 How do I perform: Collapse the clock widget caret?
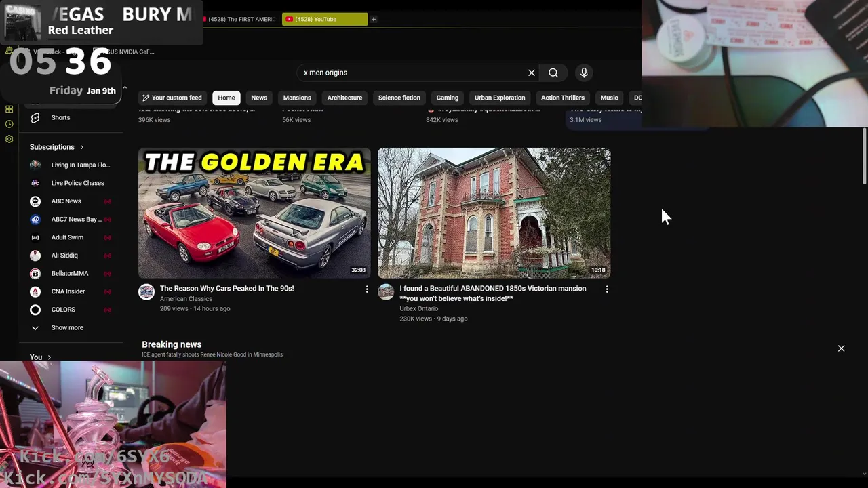click(125, 87)
